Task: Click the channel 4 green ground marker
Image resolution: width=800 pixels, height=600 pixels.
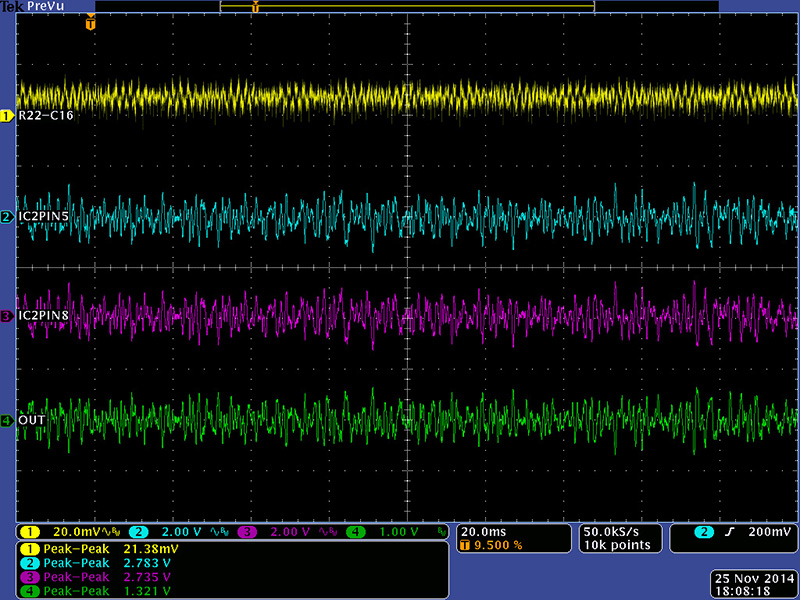Action: [x=7, y=420]
